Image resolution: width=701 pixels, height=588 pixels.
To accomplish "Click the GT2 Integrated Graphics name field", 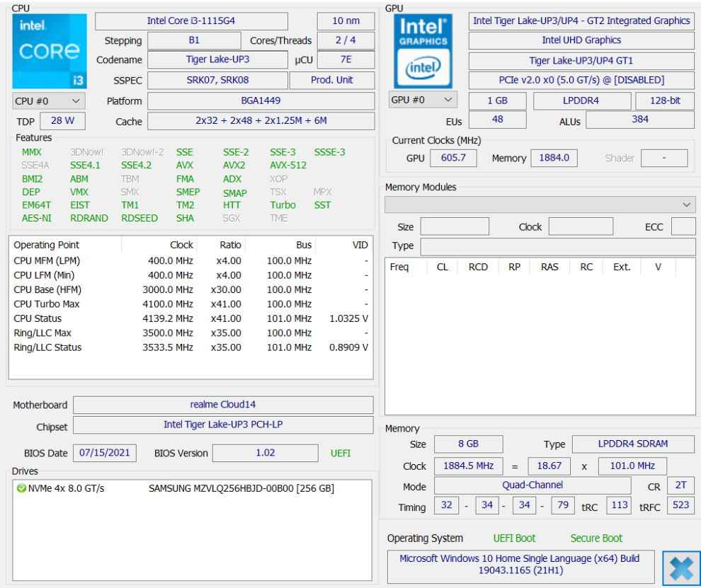I will click(581, 21).
